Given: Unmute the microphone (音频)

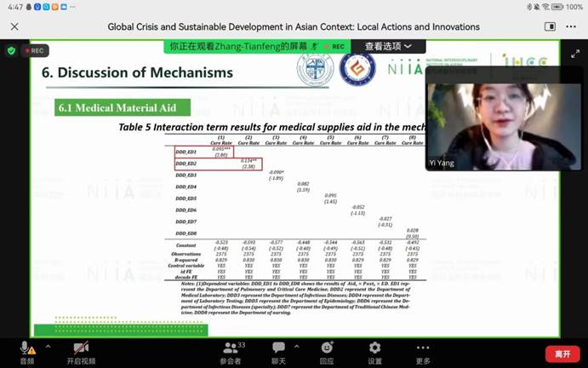Looking at the screenshot, I should [27, 348].
